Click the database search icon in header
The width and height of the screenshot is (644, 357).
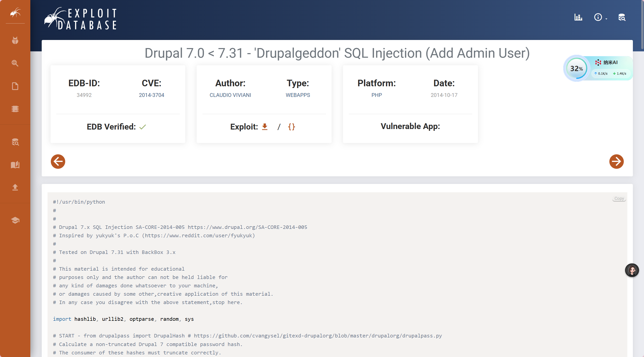pyautogui.click(x=622, y=17)
